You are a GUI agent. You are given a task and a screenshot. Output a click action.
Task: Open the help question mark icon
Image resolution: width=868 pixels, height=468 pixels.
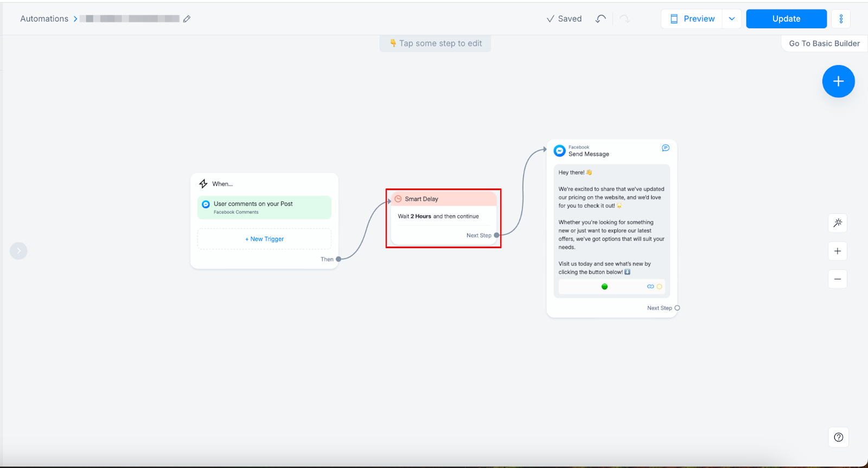(x=838, y=438)
